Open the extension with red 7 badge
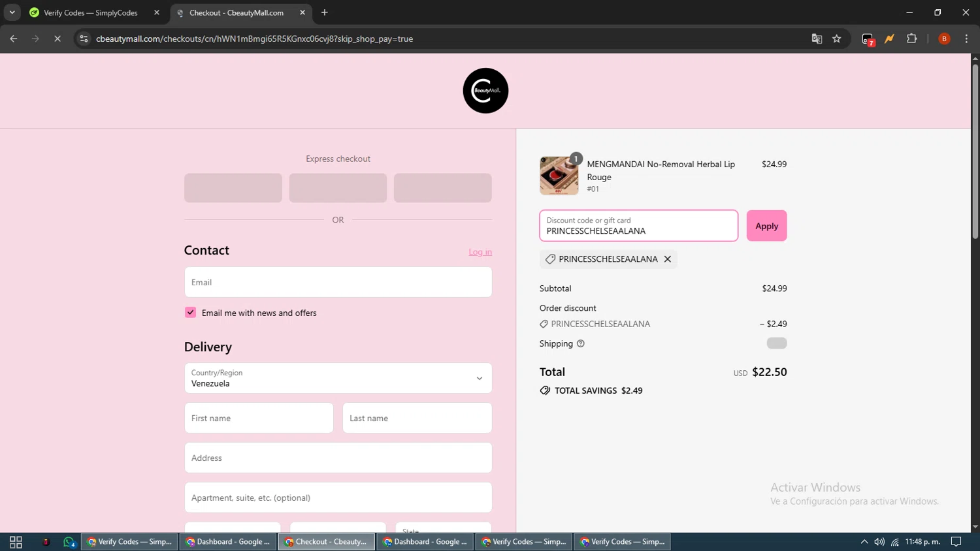 coord(868,39)
